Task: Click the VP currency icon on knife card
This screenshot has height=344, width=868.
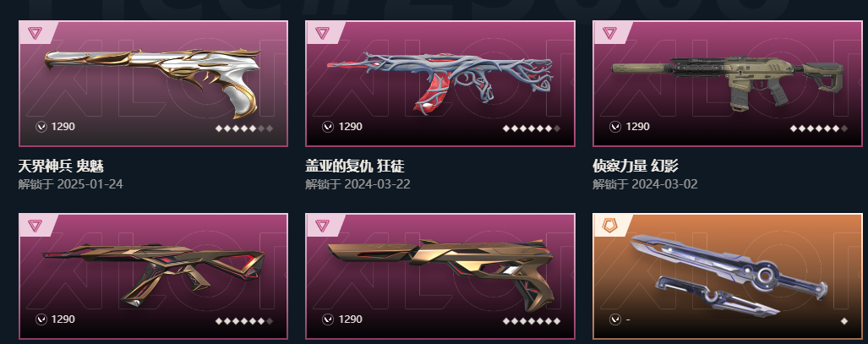Action: pyautogui.click(x=615, y=319)
